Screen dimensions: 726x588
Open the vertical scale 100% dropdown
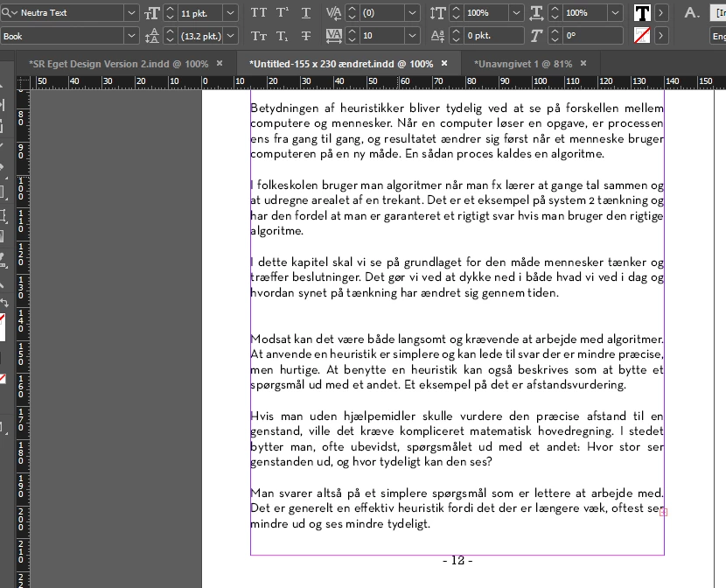click(x=516, y=13)
